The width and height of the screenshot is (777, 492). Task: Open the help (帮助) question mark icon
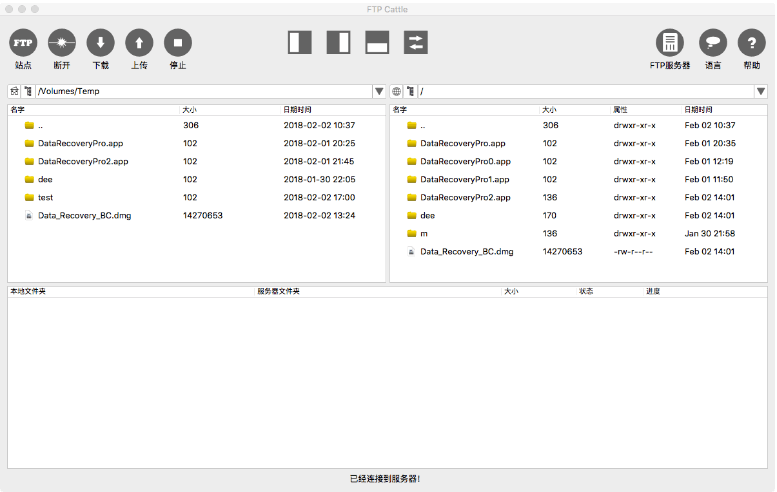tap(752, 43)
